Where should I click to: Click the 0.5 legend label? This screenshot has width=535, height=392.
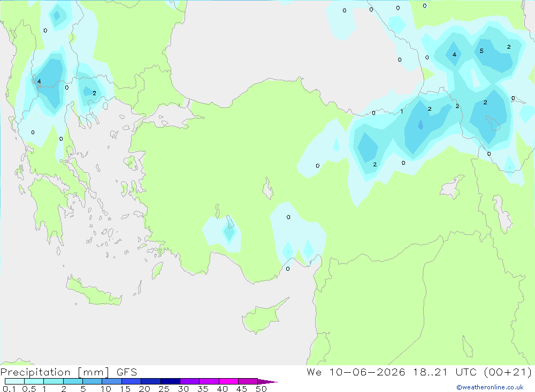coord(29,389)
